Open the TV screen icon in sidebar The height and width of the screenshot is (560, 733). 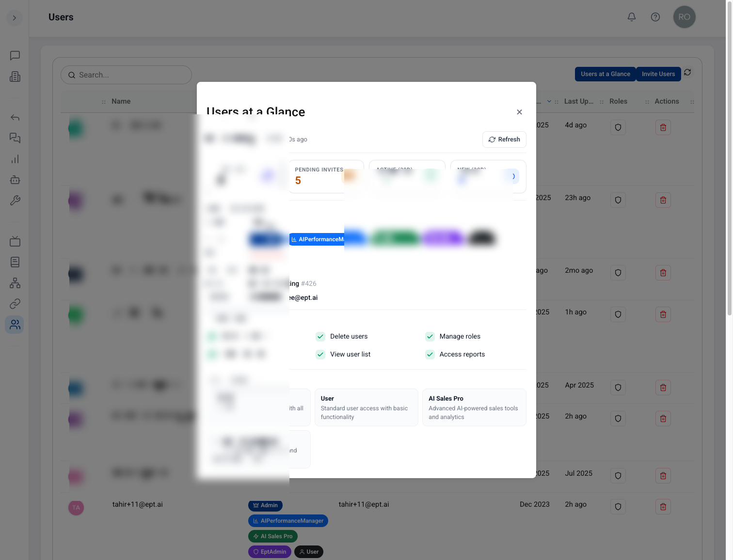15,241
